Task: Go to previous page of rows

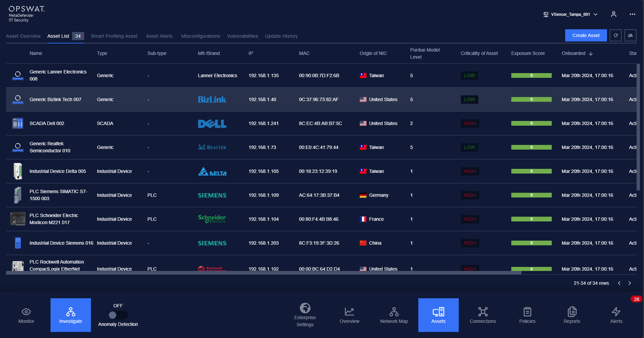Action: click(619, 283)
